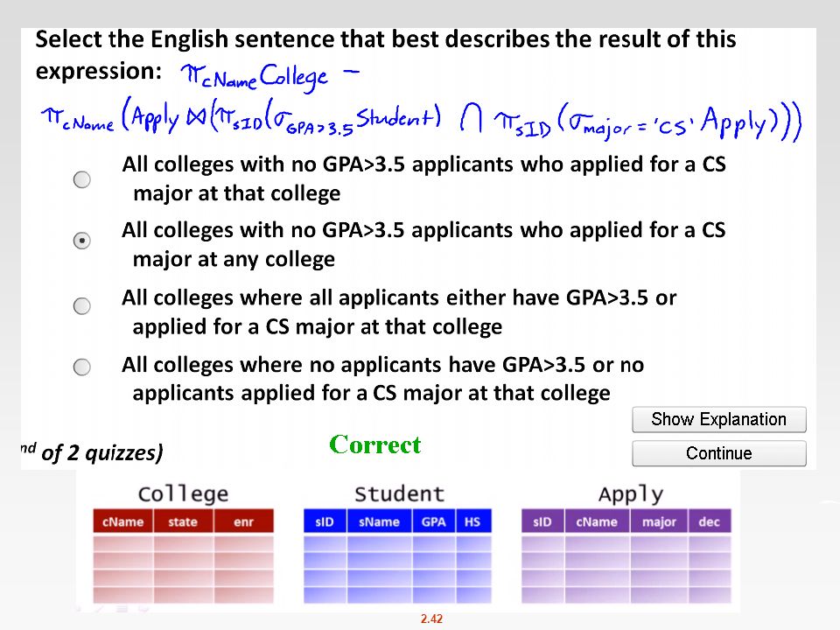Click the dec header in Apply table
Screen dimensions: 840x630
[710, 521]
